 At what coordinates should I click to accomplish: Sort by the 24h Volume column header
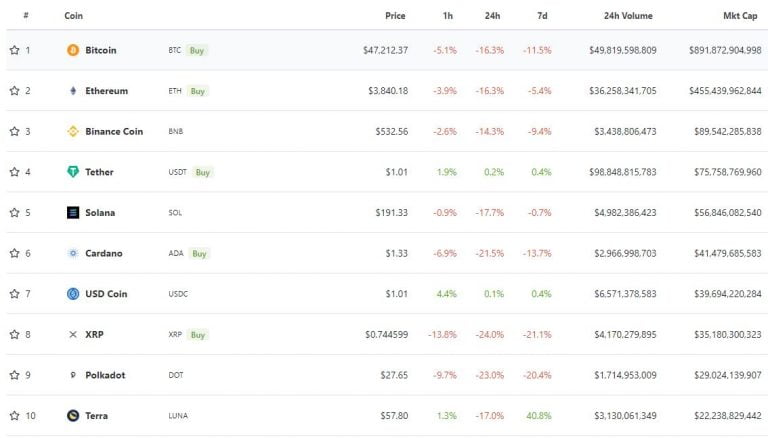coord(628,16)
